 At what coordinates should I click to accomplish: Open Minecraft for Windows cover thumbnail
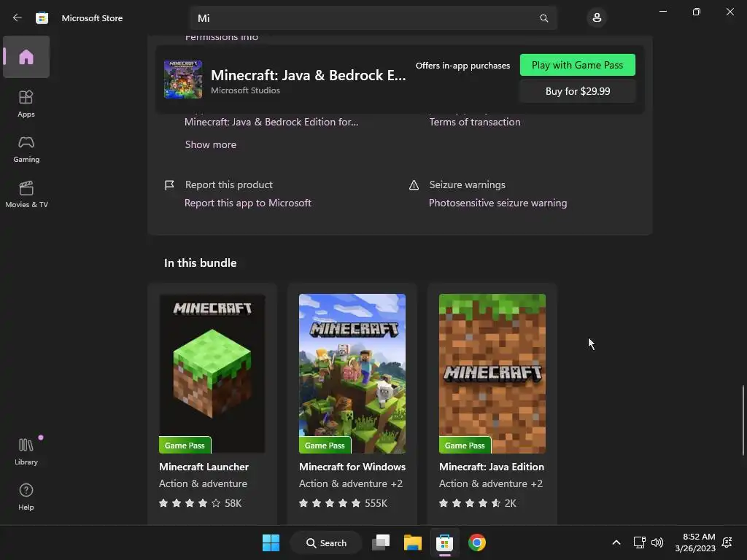(352, 373)
